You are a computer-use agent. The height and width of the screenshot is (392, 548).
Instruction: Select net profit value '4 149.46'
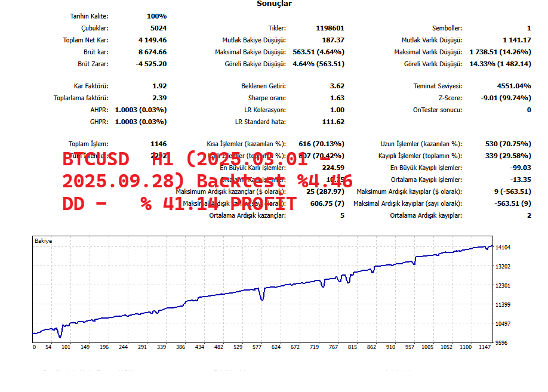[152, 40]
